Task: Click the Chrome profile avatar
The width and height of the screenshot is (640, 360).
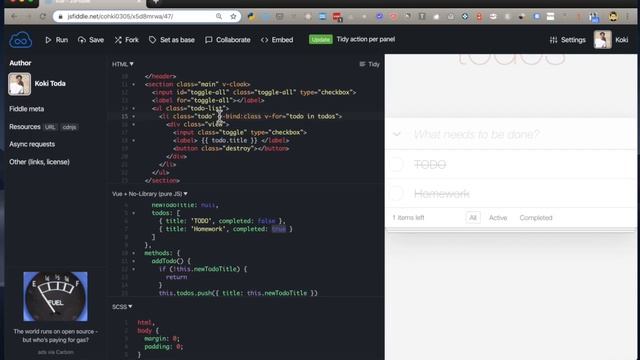Action: tap(613, 16)
